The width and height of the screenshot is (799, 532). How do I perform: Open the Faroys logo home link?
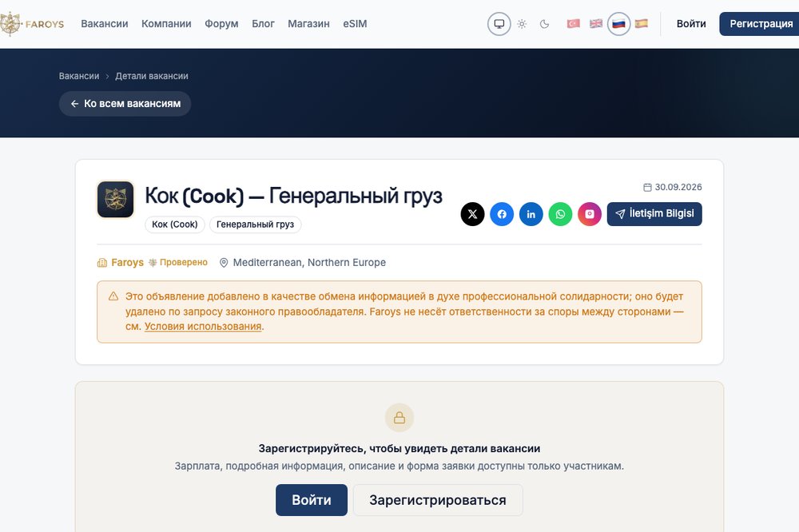click(x=32, y=24)
